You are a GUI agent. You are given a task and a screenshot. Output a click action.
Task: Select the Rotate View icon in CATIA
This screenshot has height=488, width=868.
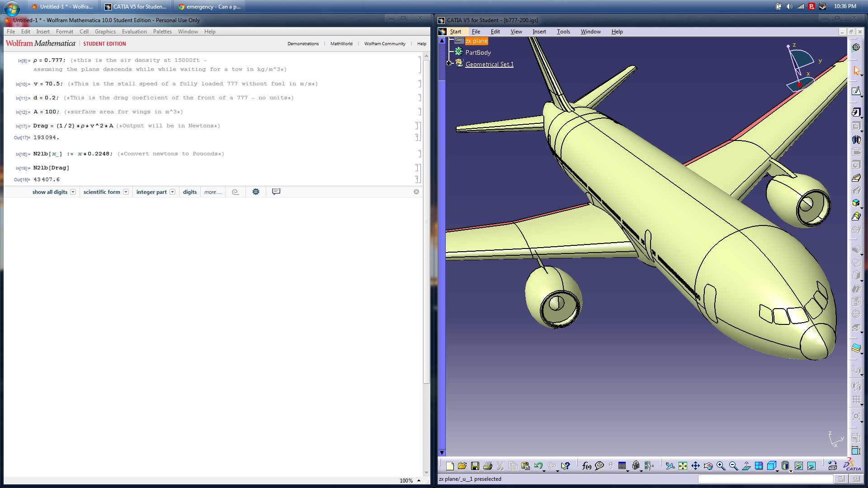click(x=707, y=465)
